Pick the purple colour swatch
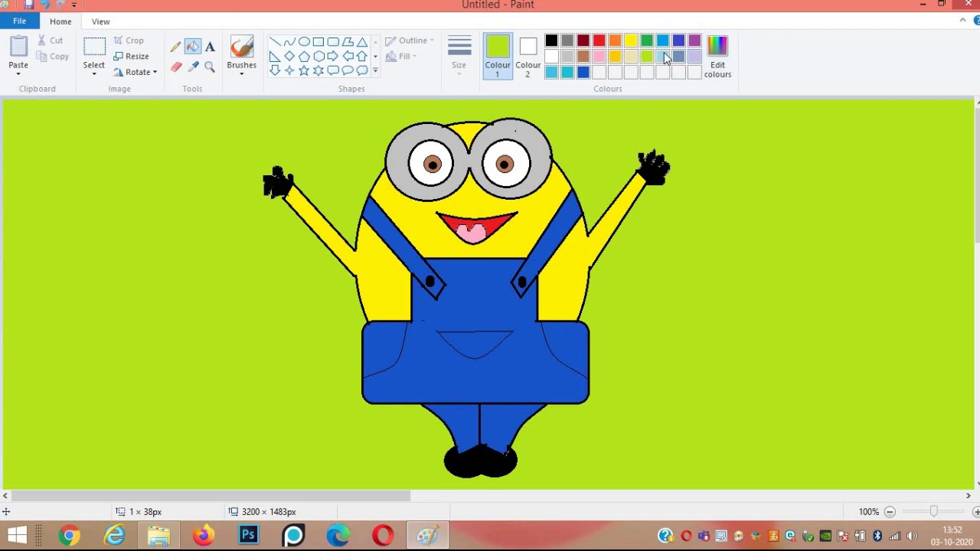Image resolution: width=980 pixels, height=551 pixels. pyautogui.click(x=694, y=41)
